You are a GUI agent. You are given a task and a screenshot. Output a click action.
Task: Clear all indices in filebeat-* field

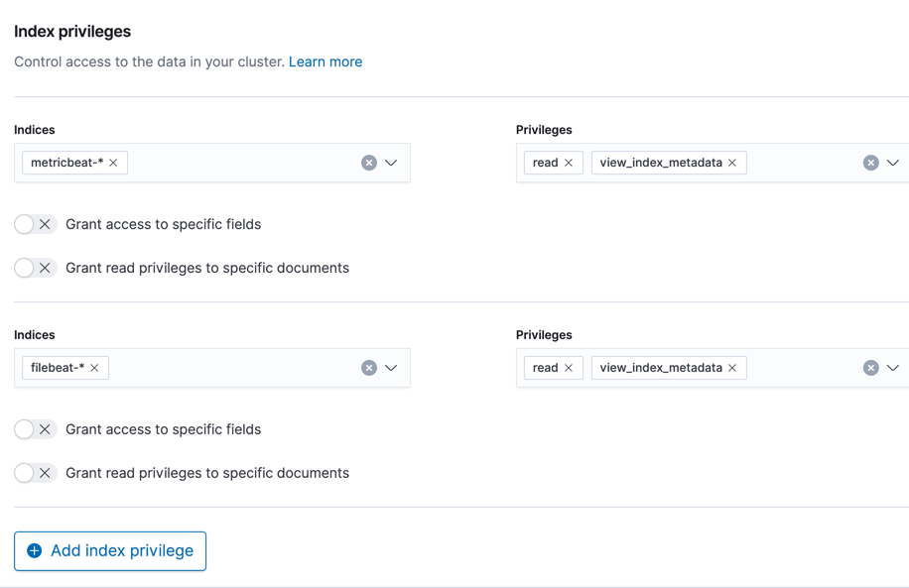point(369,368)
